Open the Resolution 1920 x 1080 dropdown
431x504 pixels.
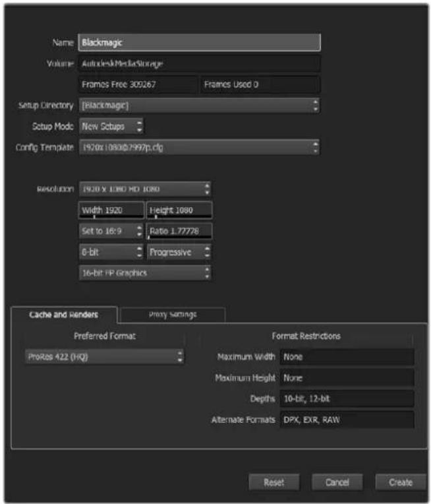point(145,189)
